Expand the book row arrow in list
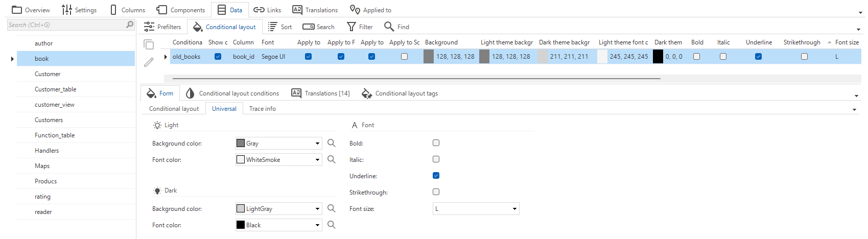 click(12, 59)
